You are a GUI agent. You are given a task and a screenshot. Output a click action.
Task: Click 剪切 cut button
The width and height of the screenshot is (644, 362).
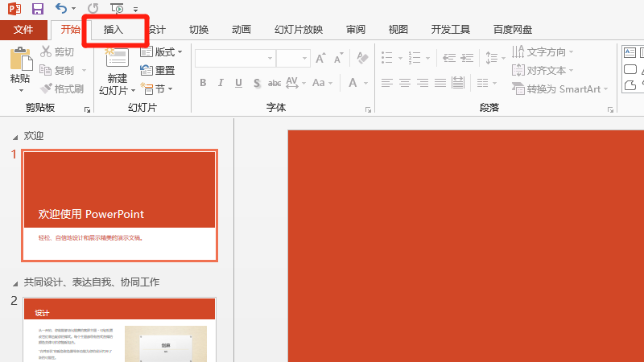[57, 51]
